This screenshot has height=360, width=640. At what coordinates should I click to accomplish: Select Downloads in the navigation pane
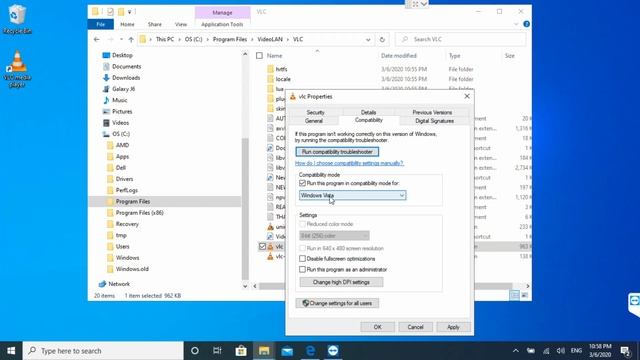(x=126, y=78)
